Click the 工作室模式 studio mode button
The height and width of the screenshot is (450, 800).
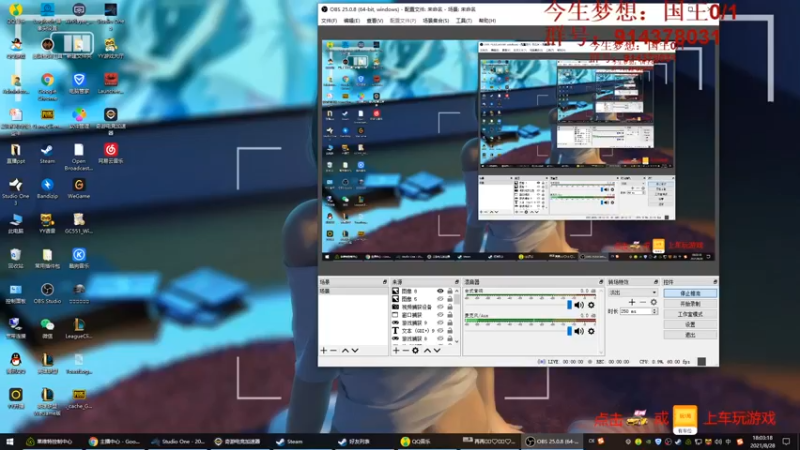690,314
